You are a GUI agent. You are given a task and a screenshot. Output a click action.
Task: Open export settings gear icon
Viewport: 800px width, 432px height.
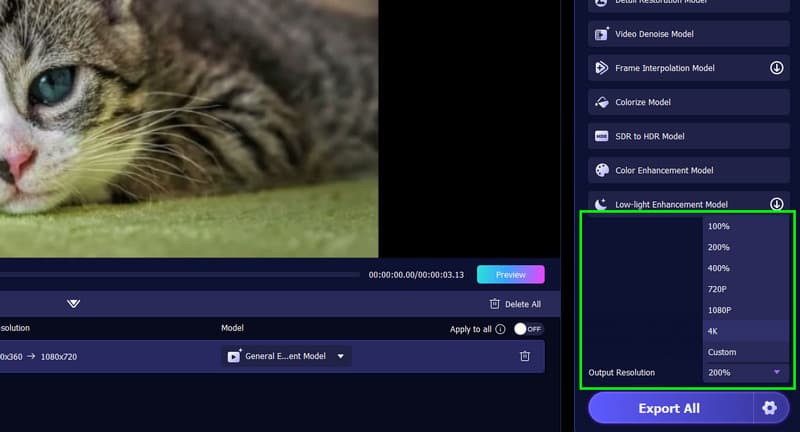[769, 408]
